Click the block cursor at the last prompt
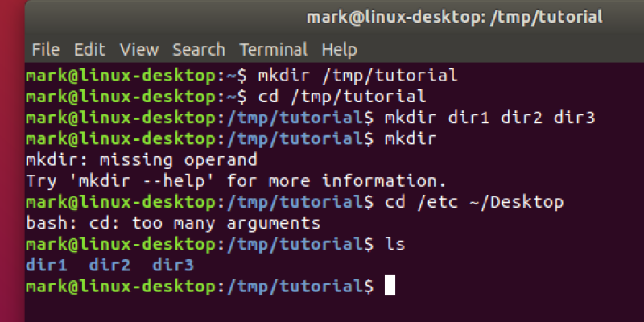The width and height of the screenshot is (644, 322). (390, 285)
